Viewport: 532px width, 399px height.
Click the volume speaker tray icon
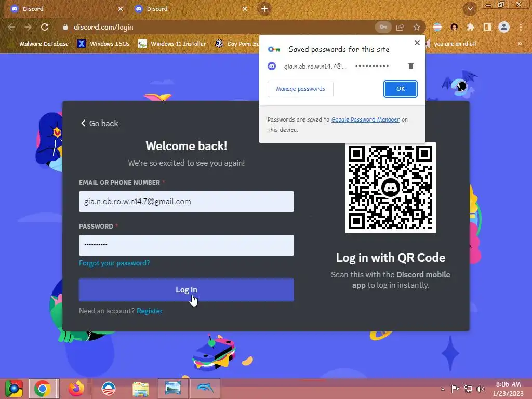pos(481,389)
